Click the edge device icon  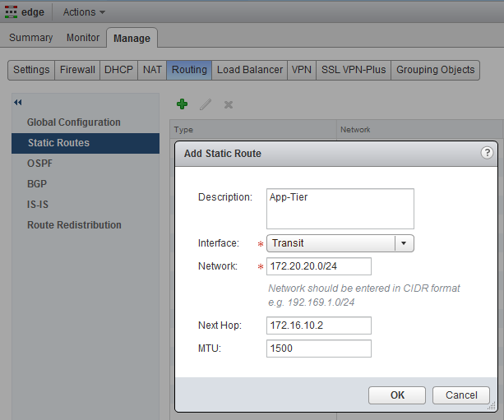[x=12, y=12]
